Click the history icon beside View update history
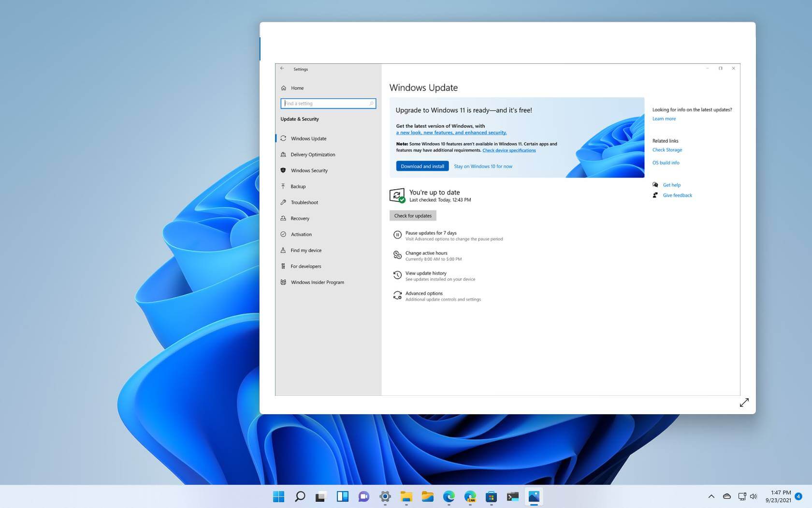The height and width of the screenshot is (508, 812). (397, 275)
